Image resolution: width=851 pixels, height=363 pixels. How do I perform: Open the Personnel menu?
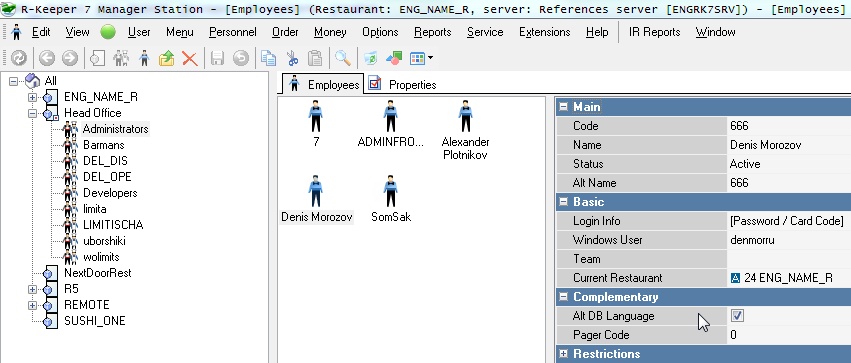[233, 32]
